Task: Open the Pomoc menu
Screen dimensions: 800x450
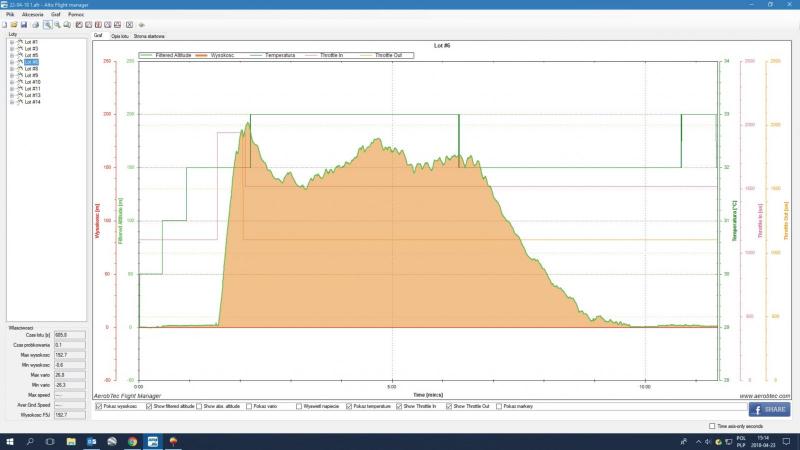Action: point(76,15)
